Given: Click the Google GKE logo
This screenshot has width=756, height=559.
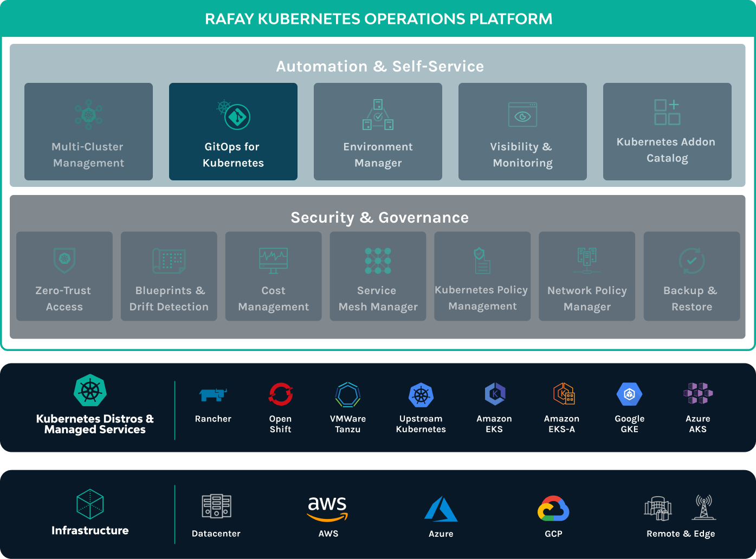Looking at the screenshot, I should coord(630,394).
